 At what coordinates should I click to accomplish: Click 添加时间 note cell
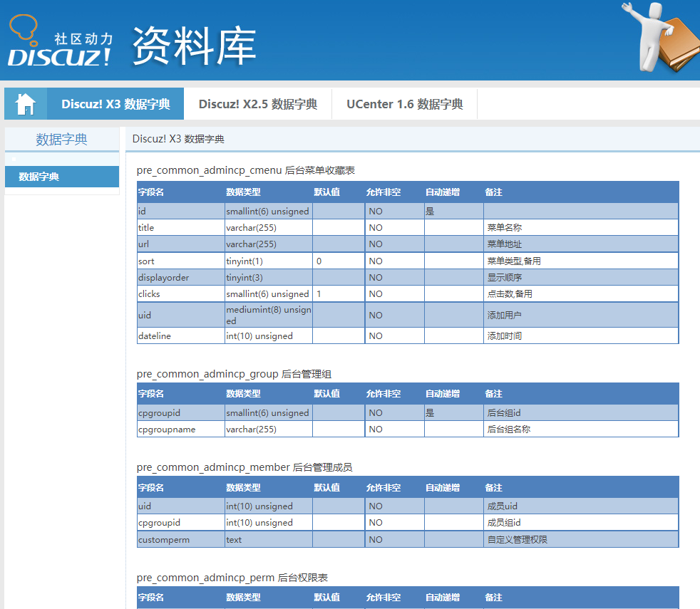581,336
